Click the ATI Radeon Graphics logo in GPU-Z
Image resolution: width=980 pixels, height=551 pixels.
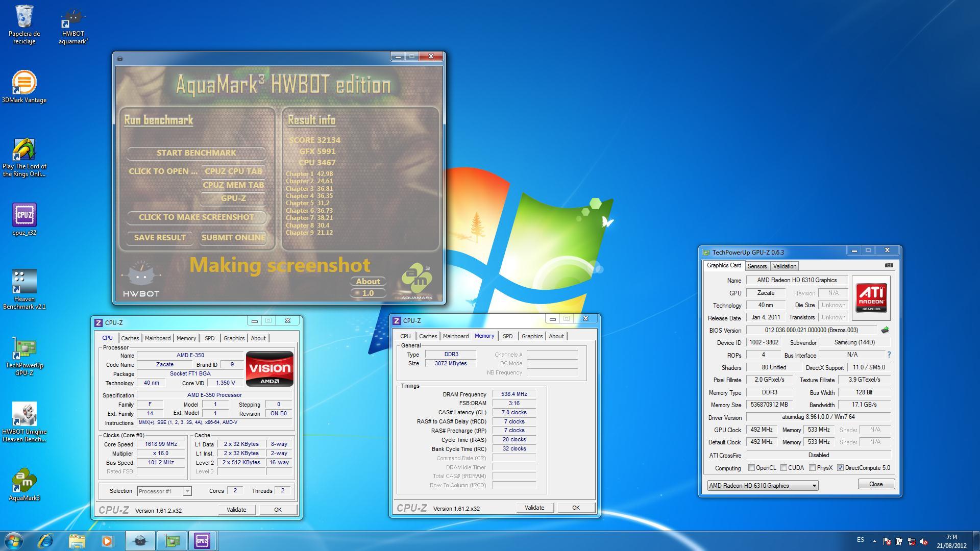871,298
